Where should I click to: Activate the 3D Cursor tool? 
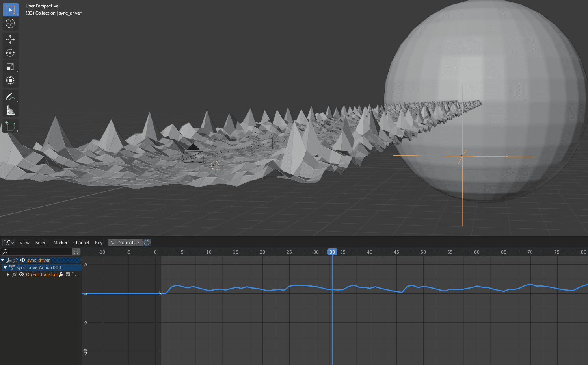tap(10, 23)
